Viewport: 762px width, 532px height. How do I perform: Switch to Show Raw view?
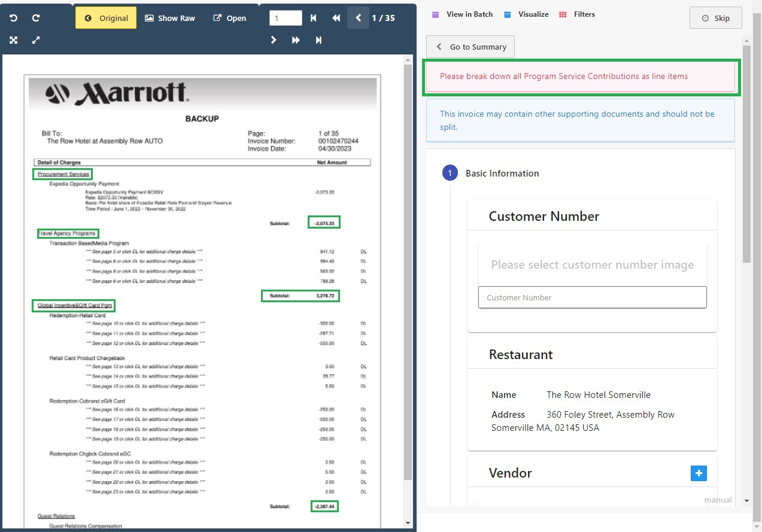point(170,18)
